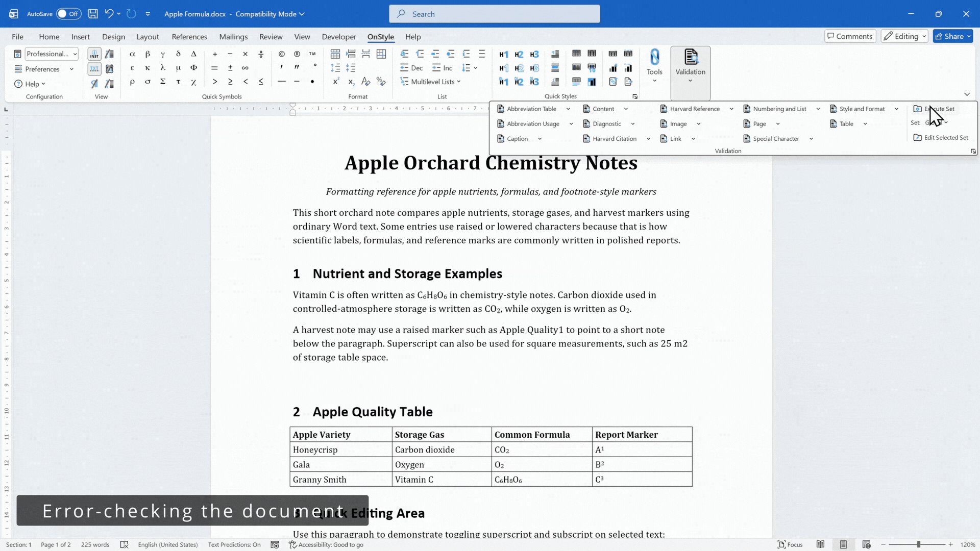Image resolution: width=980 pixels, height=551 pixels.
Task: Click the Save icon in the title bar
Action: (93, 14)
